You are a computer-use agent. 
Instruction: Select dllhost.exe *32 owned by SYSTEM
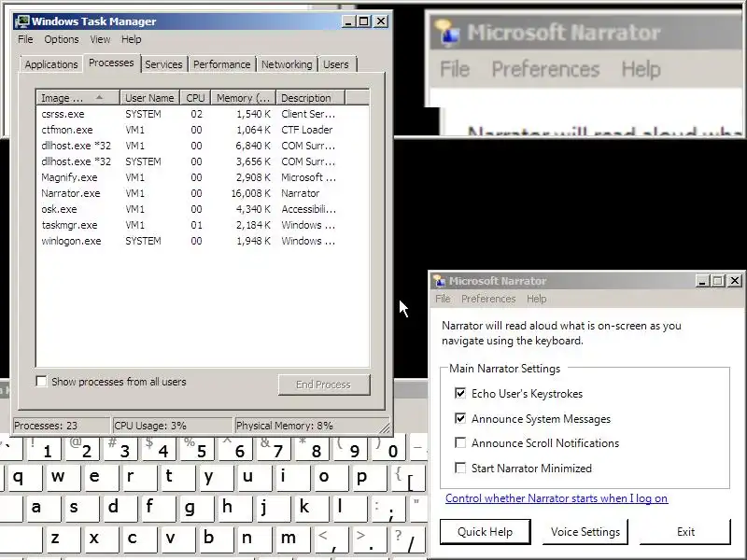203,161
